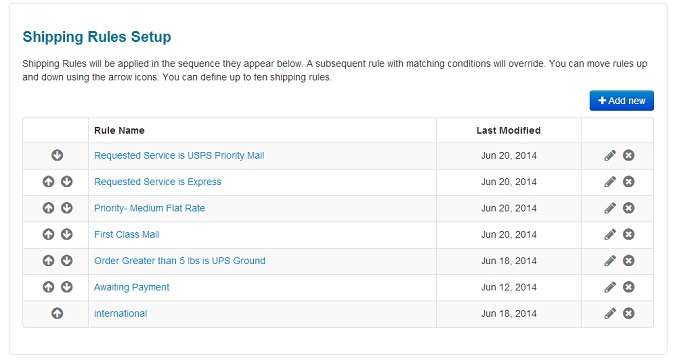Edit the international rule with pencil icon
This screenshot has width=675, height=360.
tap(610, 313)
